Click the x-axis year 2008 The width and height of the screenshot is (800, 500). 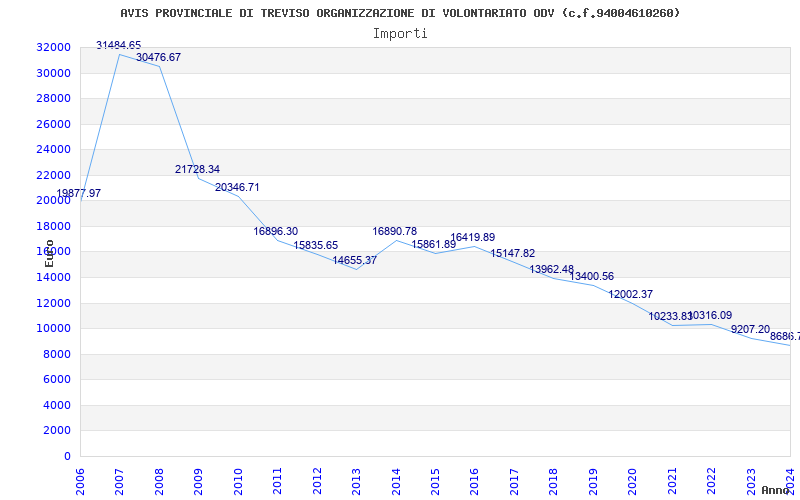[x=159, y=481]
